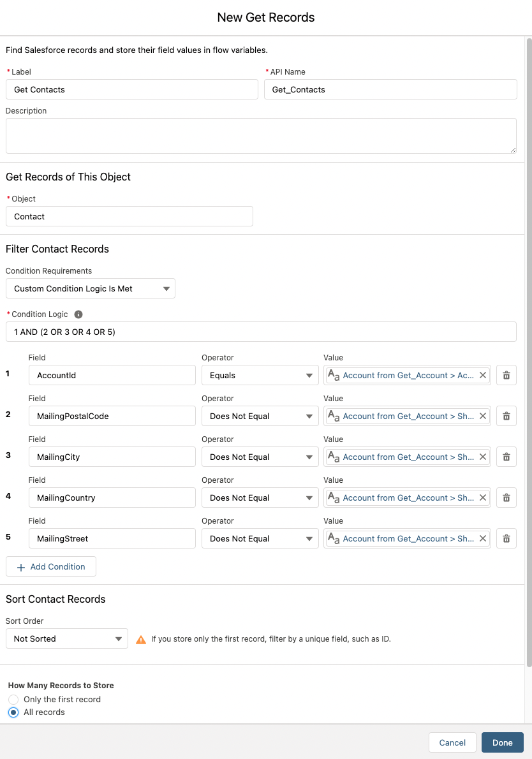
Task: Select the Only the first record option
Action: 13,700
